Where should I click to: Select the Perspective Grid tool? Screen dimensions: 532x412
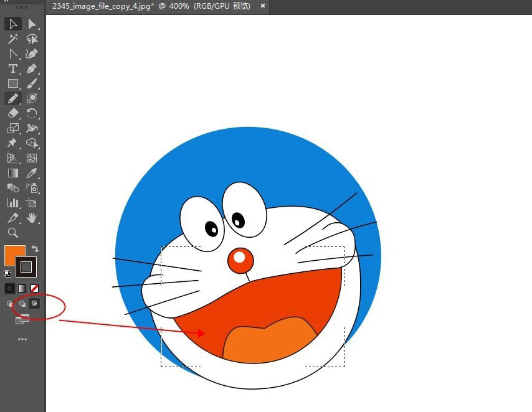tap(13, 158)
